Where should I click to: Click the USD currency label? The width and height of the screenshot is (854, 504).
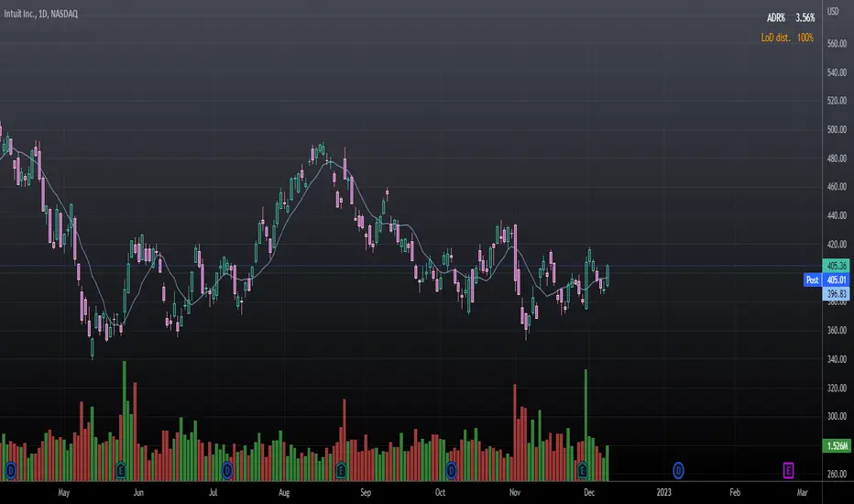(x=833, y=11)
